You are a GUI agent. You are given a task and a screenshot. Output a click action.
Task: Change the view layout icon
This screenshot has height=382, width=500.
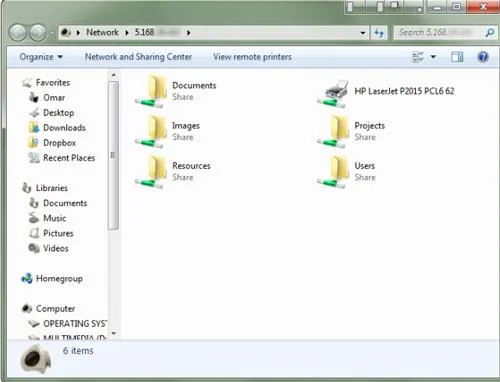coord(418,57)
